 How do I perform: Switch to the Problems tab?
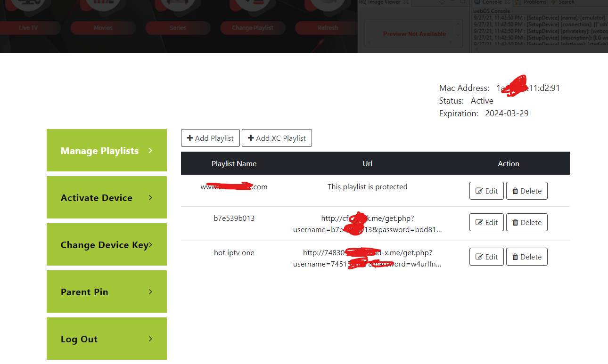(x=531, y=2)
